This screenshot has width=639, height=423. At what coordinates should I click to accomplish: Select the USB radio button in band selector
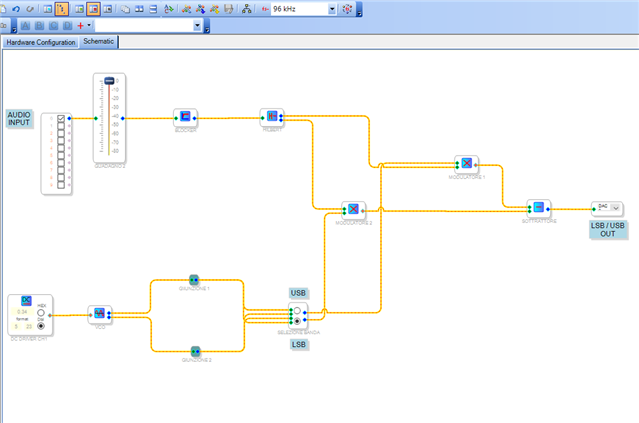point(297,311)
